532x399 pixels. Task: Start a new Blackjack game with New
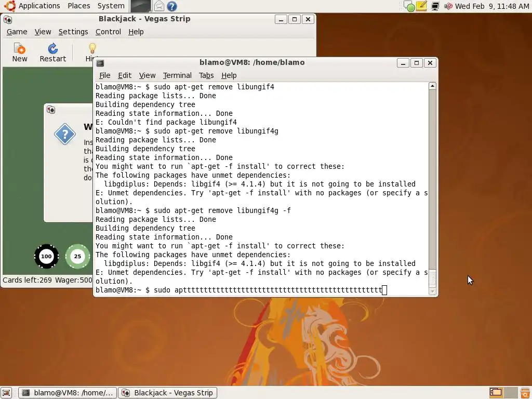[x=20, y=52]
